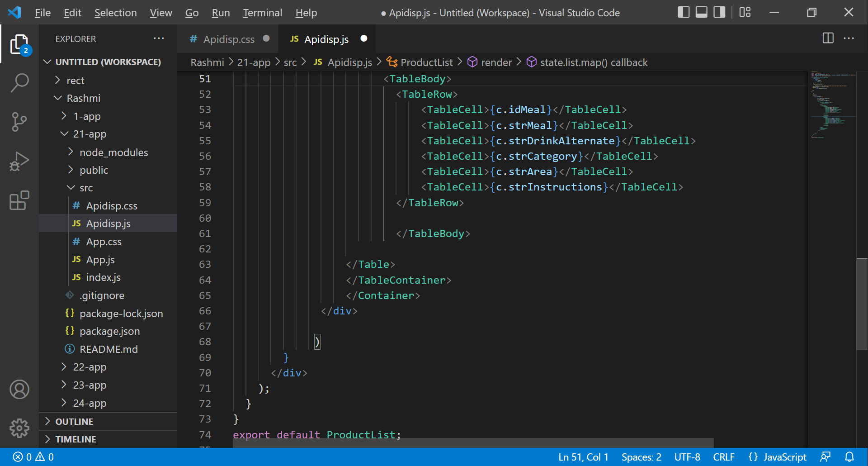The image size is (868, 466).
Task: Open the Help menu
Action: click(x=306, y=13)
